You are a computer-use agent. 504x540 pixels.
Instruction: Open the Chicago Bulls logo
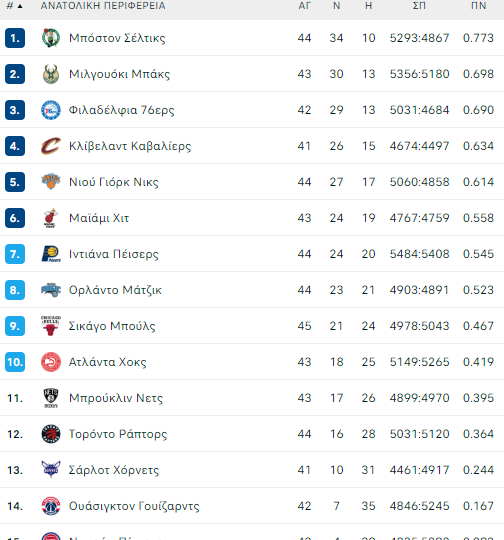click(51, 326)
